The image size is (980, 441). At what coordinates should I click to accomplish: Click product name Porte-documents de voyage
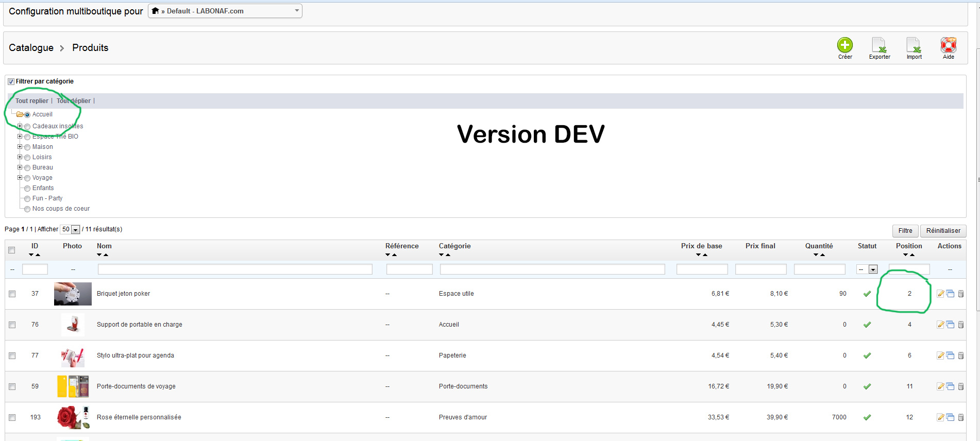136,386
